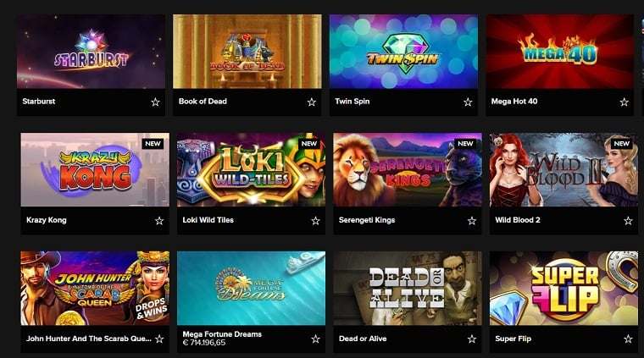Click star next to Mega Fortune Dreams
Viewport: 644px width, 358px height.
pyautogui.click(x=315, y=339)
